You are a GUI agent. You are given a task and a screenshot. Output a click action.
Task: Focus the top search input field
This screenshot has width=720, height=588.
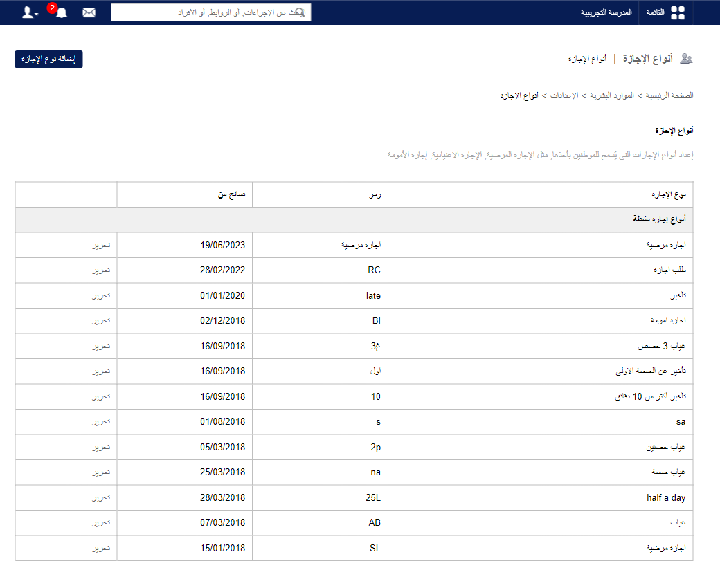tap(210, 12)
